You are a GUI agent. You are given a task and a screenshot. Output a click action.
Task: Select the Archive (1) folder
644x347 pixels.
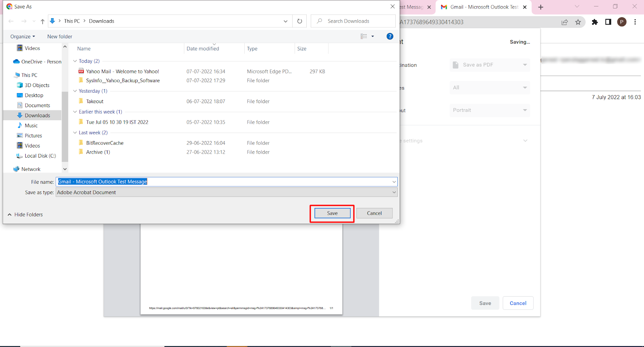click(x=98, y=152)
